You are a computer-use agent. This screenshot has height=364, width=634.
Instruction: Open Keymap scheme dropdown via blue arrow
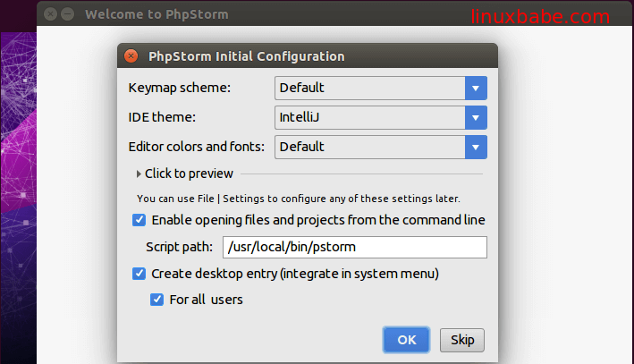(x=476, y=88)
